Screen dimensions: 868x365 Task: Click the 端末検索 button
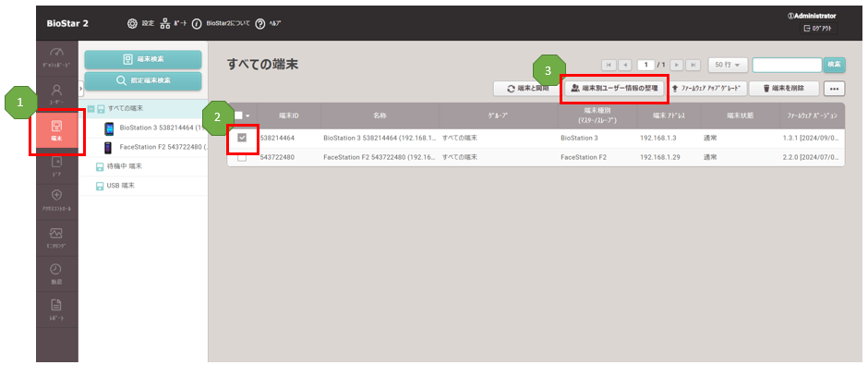click(x=143, y=59)
